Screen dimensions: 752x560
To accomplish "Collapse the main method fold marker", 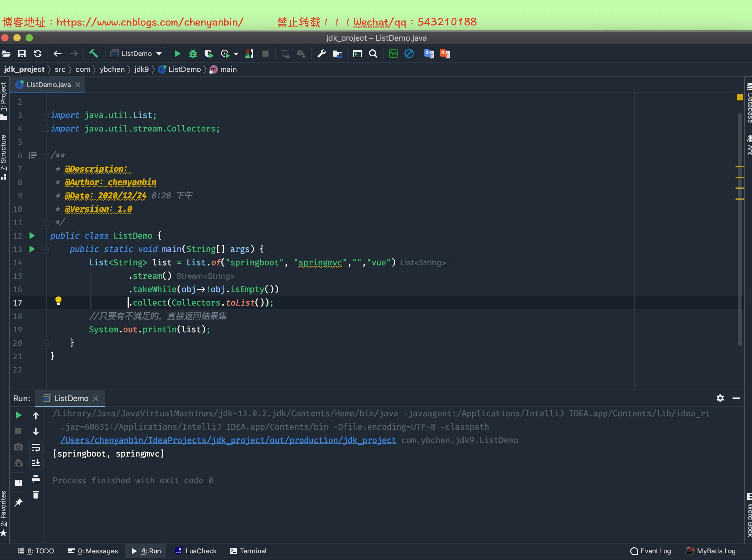I will click(x=47, y=250).
